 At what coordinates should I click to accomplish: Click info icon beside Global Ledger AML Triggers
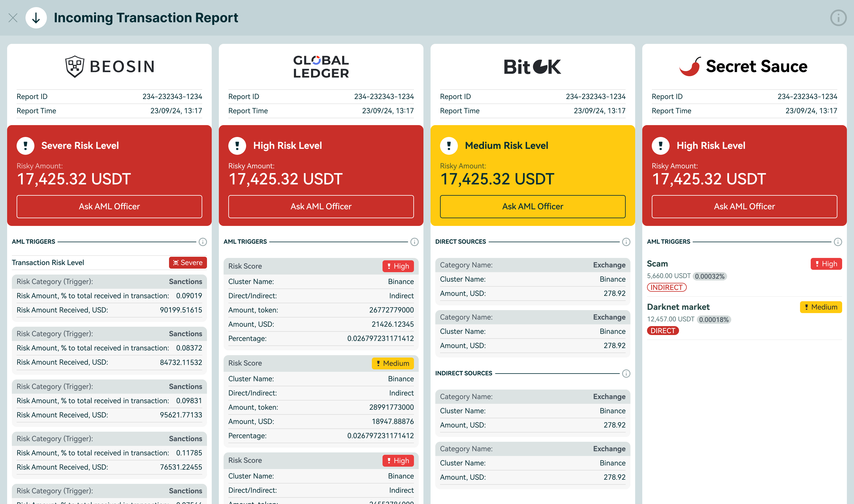(x=415, y=242)
